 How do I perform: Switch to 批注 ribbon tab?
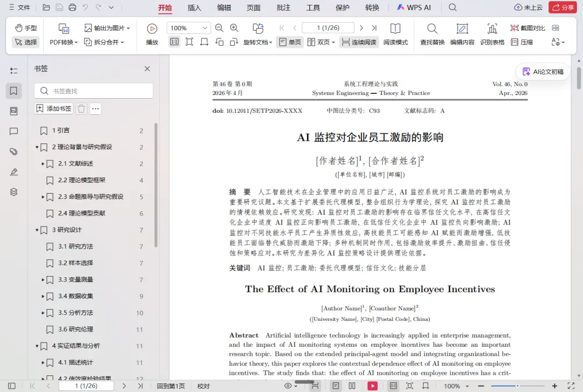pos(284,8)
